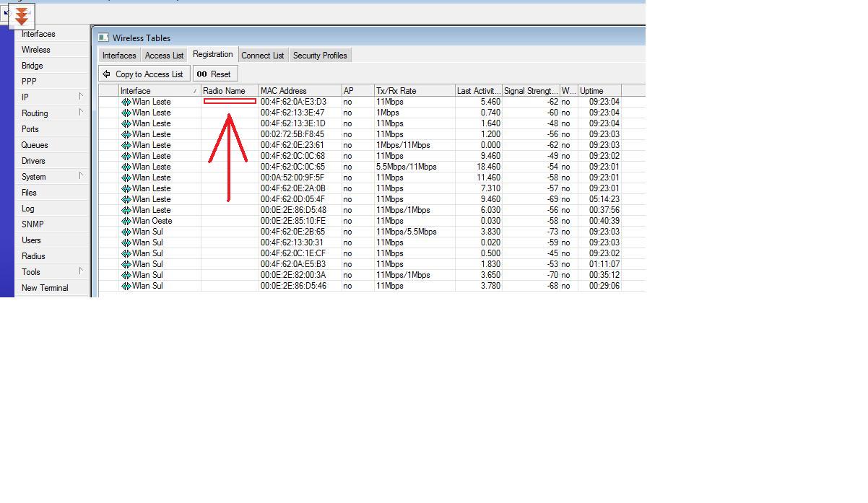Screen dimensions: 868x503
Task: Select MAC address 00:4F:62:0E:2A:0B
Action: [x=292, y=188]
